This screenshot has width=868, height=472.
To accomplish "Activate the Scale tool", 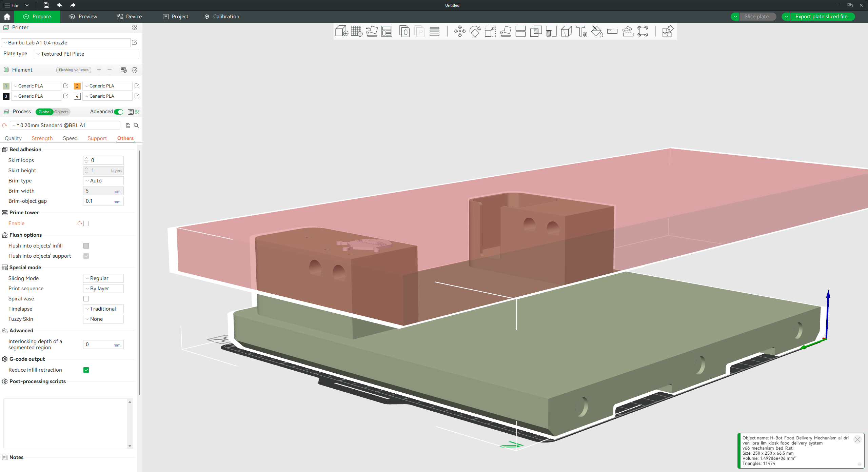I will point(490,32).
